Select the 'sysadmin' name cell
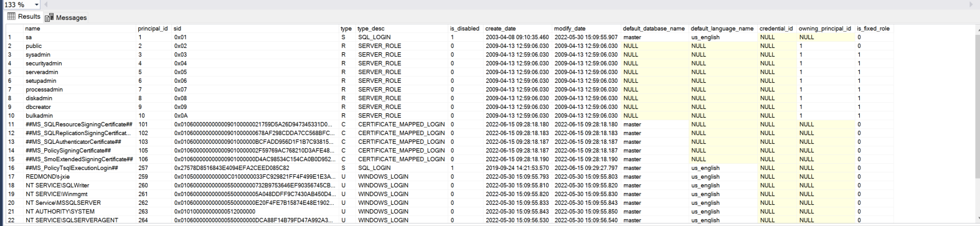This screenshot has width=980, height=226. click(80, 55)
